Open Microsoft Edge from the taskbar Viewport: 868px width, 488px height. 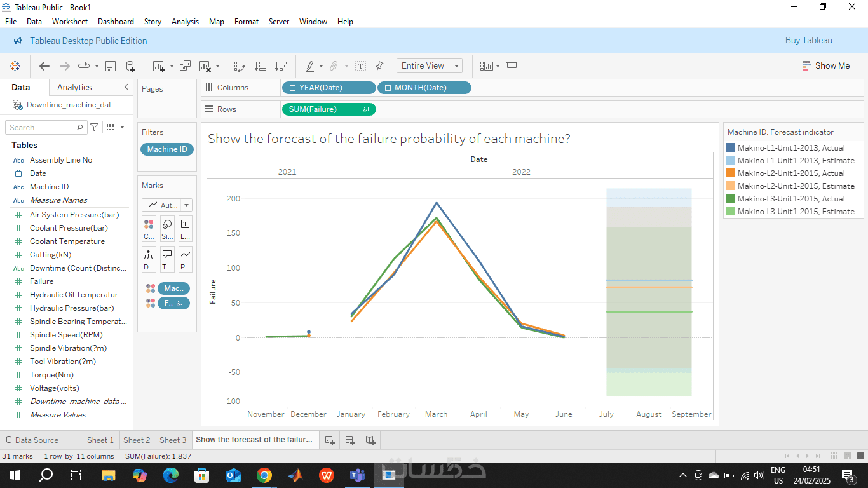(x=171, y=475)
